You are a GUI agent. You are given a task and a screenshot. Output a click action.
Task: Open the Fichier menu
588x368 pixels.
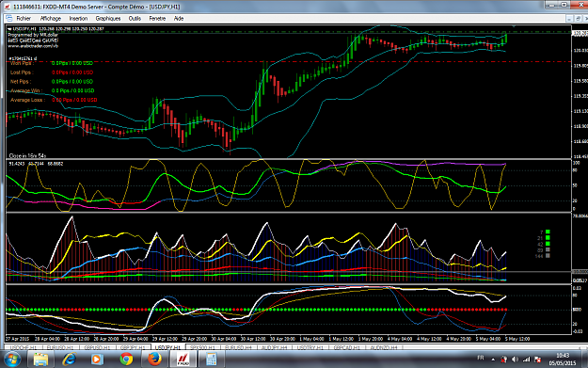(24, 19)
